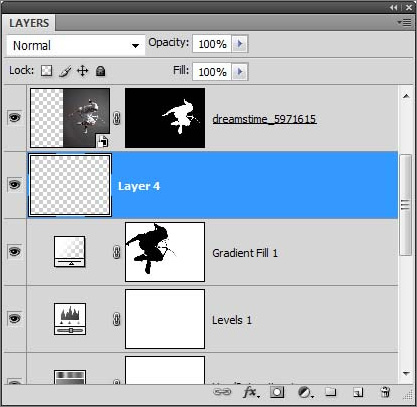Lock layer position
The height and width of the screenshot is (407, 417).
[83, 71]
